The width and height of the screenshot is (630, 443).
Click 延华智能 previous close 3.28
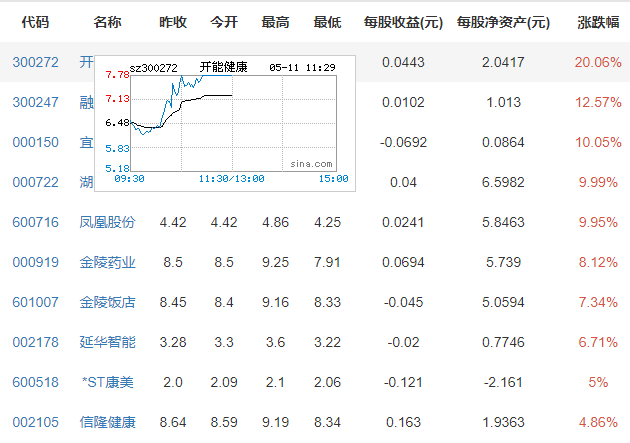tap(173, 342)
